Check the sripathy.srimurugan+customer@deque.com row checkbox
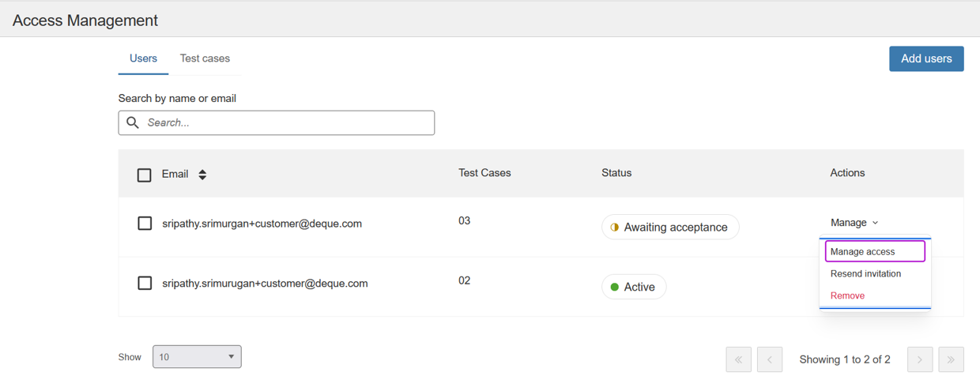This screenshot has height=391, width=980. point(145,283)
